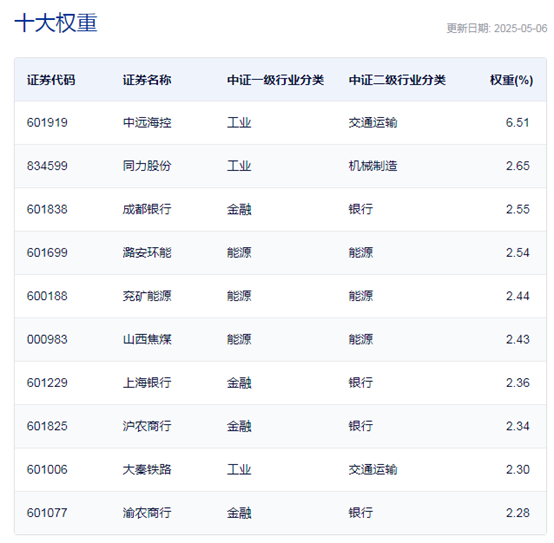Click stock code 834599
554x543 pixels.
(x=47, y=166)
